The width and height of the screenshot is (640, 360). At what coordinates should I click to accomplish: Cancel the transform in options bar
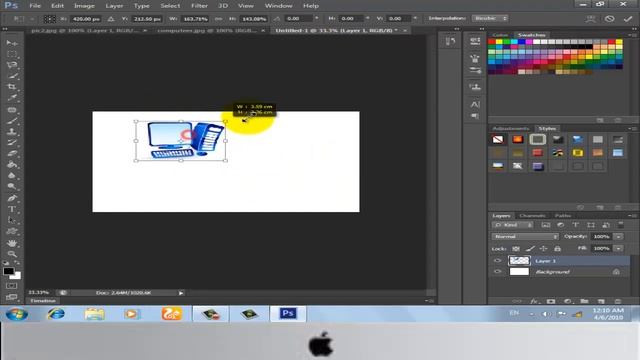[609, 19]
